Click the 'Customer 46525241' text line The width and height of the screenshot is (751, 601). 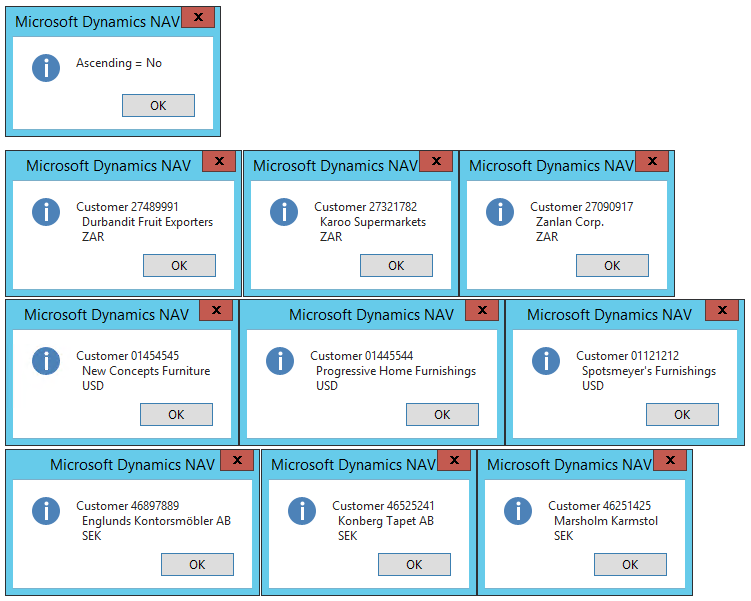point(383,506)
